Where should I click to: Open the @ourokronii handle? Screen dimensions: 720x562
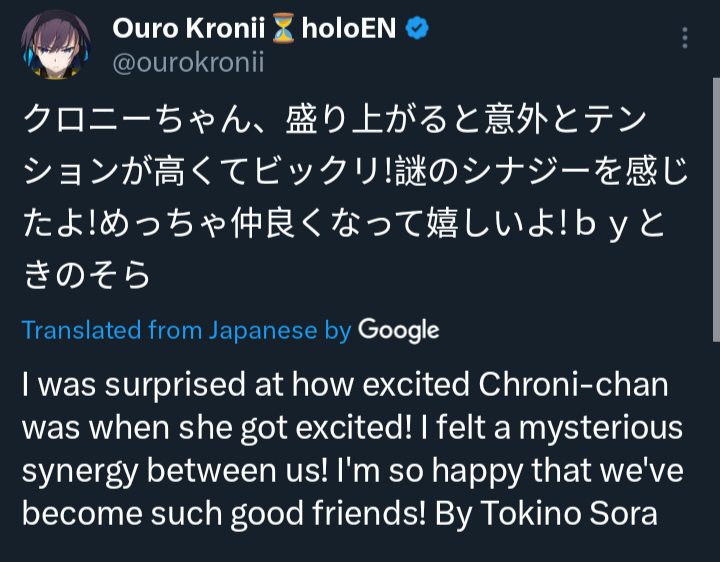(x=188, y=62)
